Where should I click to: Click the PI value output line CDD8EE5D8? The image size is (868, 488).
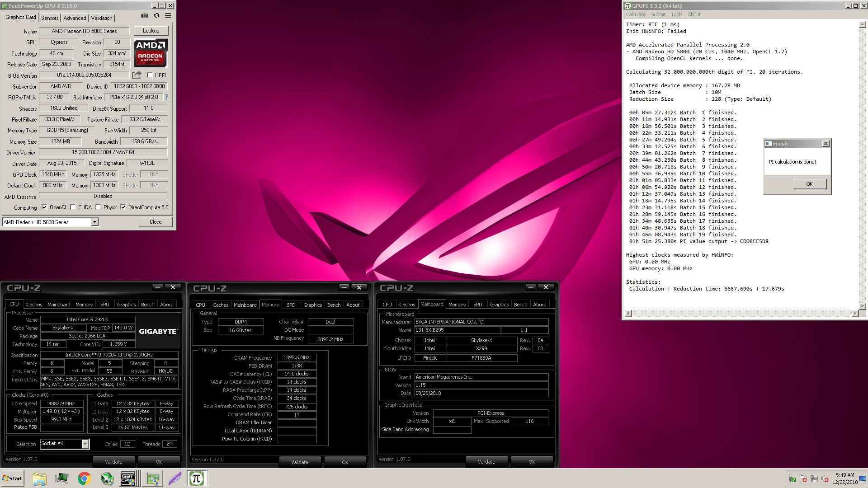[698, 241]
